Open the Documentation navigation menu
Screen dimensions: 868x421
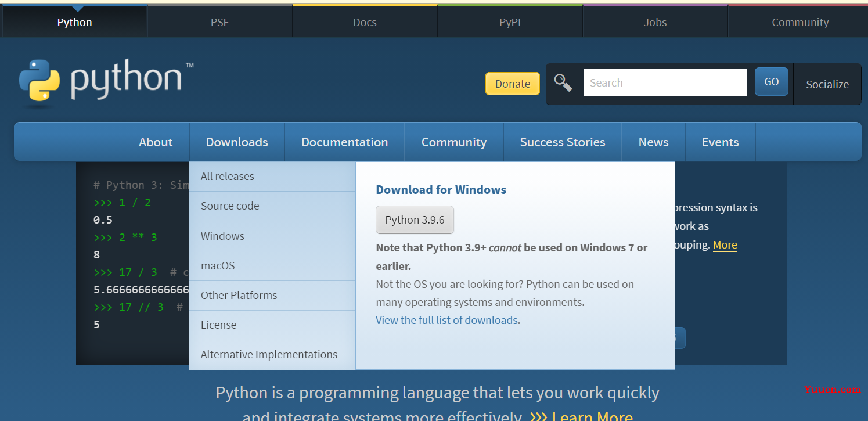(345, 142)
